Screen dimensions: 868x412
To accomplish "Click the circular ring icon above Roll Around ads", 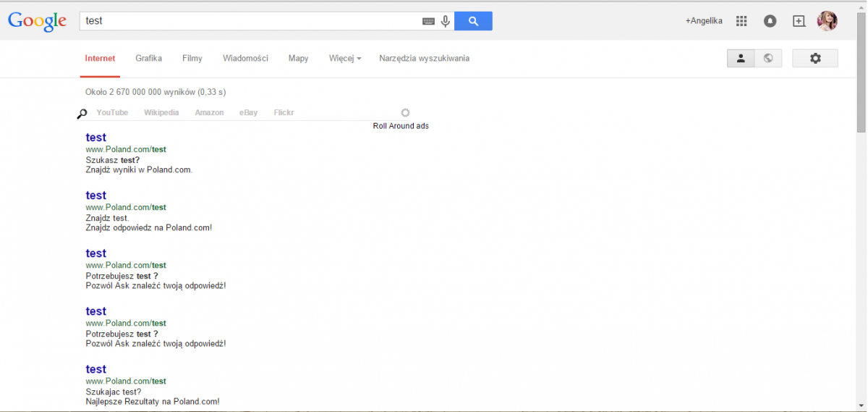I will pos(405,112).
